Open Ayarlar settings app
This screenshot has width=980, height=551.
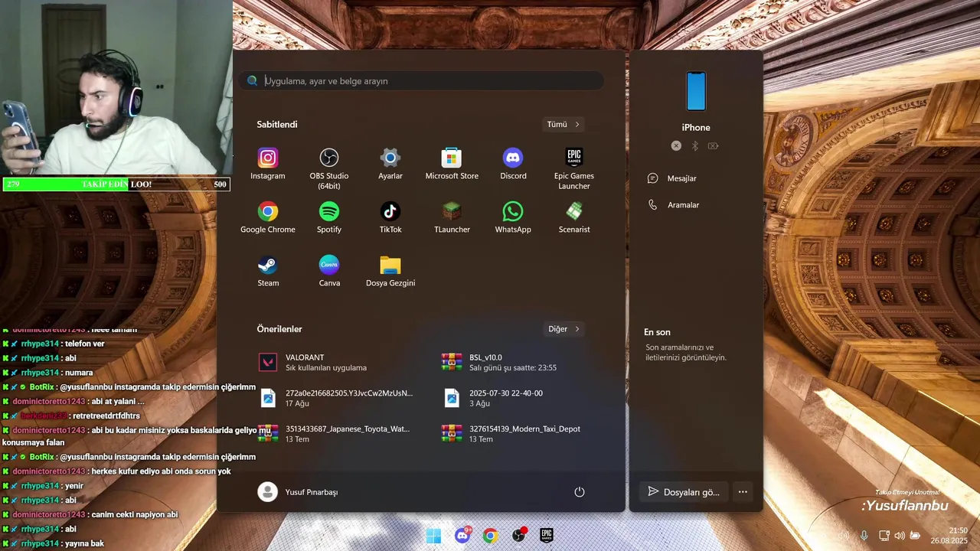tap(390, 165)
